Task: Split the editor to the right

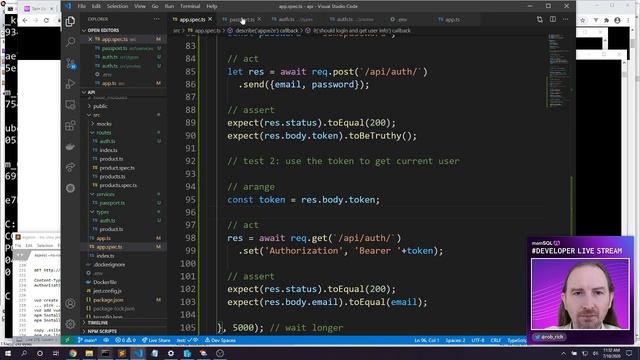Action: tap(553, 19)
